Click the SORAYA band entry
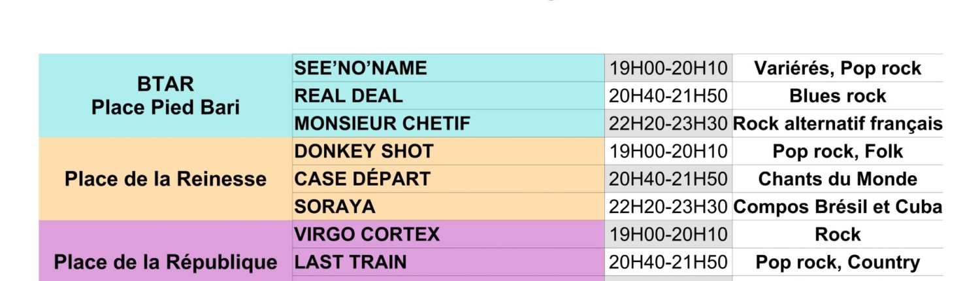Image resolution: width=980 pixels, height=281 pixels. pos(335,207)
